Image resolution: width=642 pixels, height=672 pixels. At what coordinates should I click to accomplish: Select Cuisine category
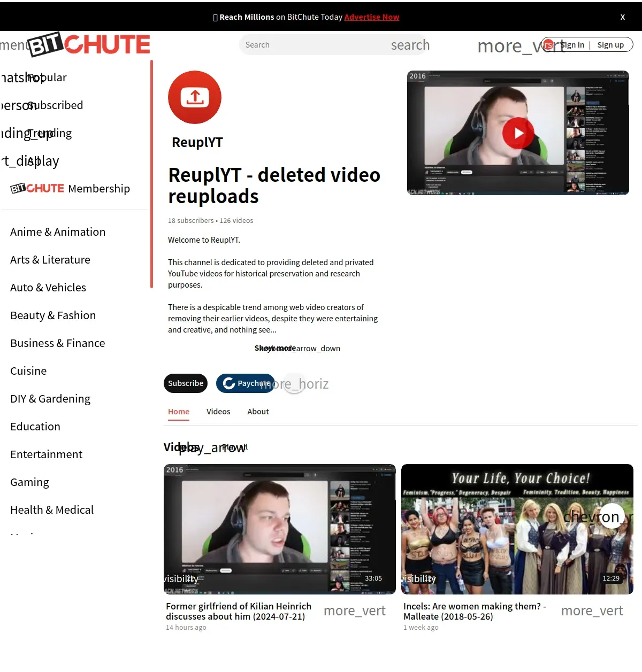tap(28, 371)
